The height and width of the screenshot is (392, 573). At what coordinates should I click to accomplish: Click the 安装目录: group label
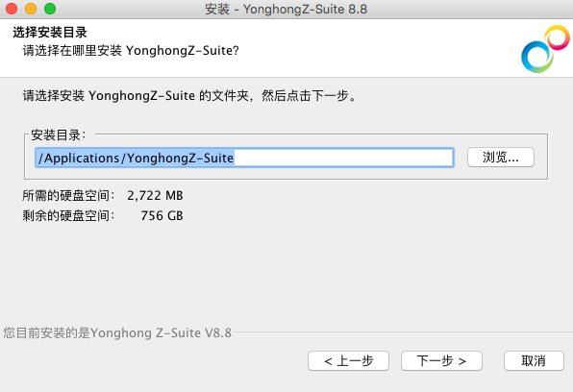[x=58, y=135]
